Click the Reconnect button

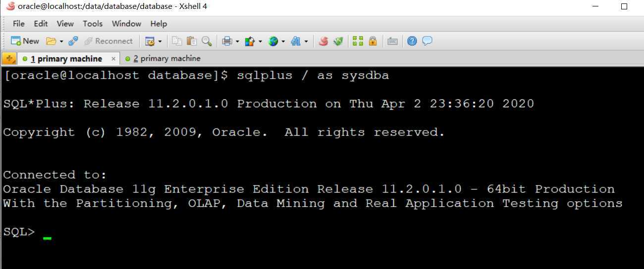pyautogui.click(x=108, y=41)
